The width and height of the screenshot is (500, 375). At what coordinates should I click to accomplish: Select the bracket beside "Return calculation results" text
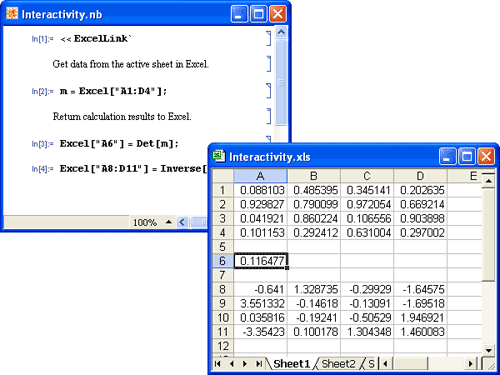(269, 116)
